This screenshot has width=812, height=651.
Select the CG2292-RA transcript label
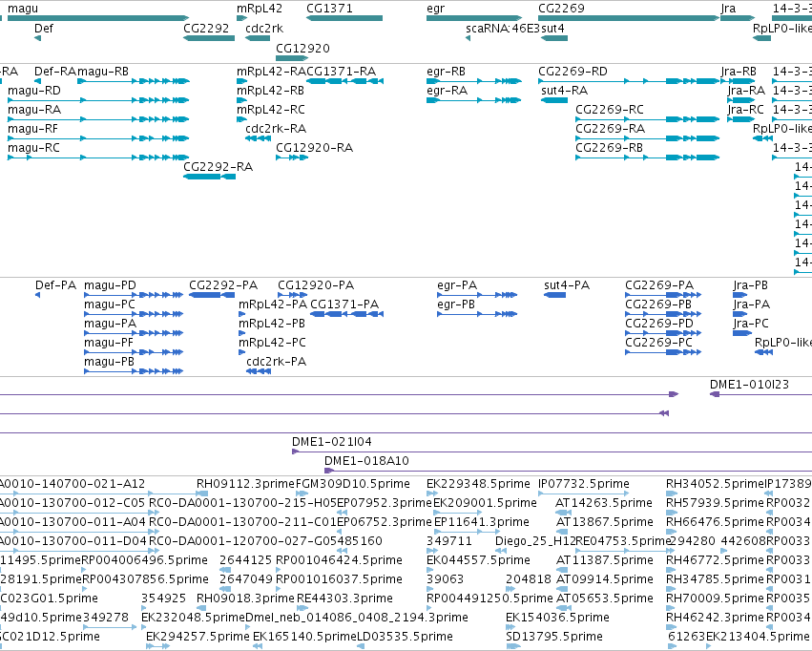click(218, 167)
